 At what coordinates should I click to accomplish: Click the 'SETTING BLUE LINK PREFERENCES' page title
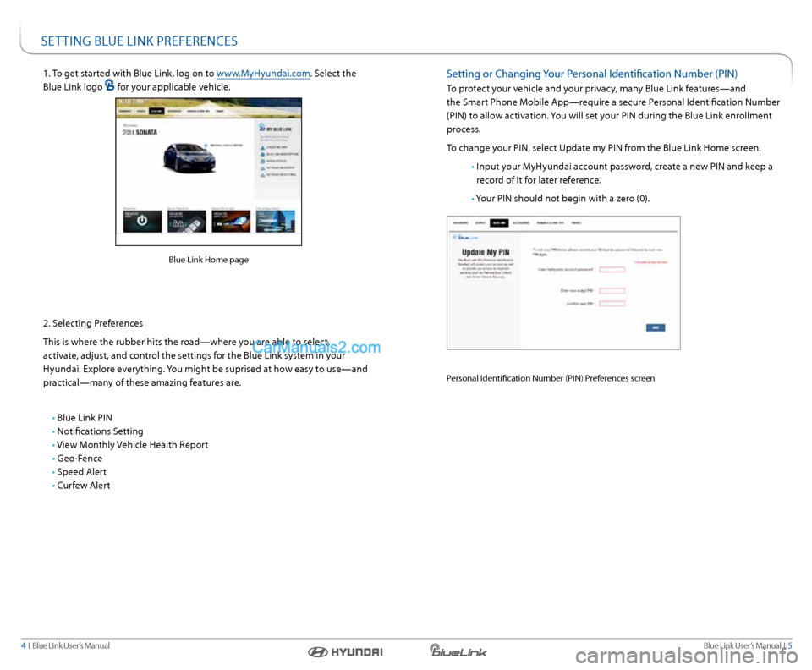(x=140, y=41)
